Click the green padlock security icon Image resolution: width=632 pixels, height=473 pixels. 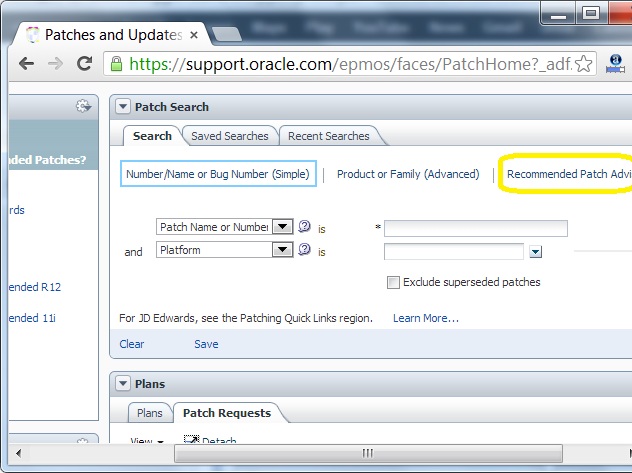116,64
